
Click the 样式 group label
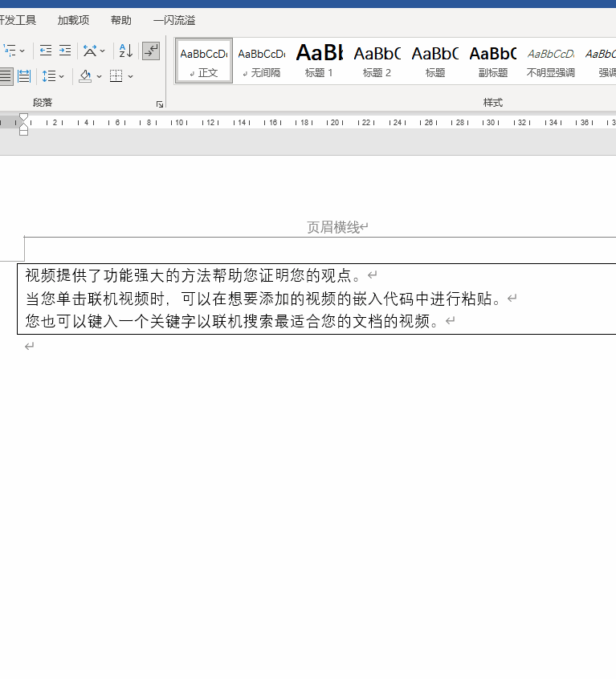493,103
